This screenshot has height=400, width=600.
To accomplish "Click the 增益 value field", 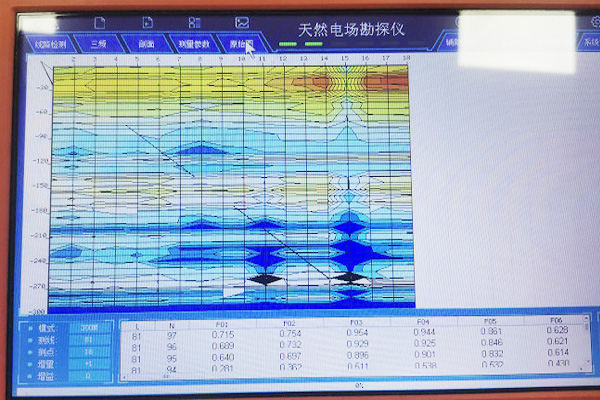I will [x=89, y=377].
